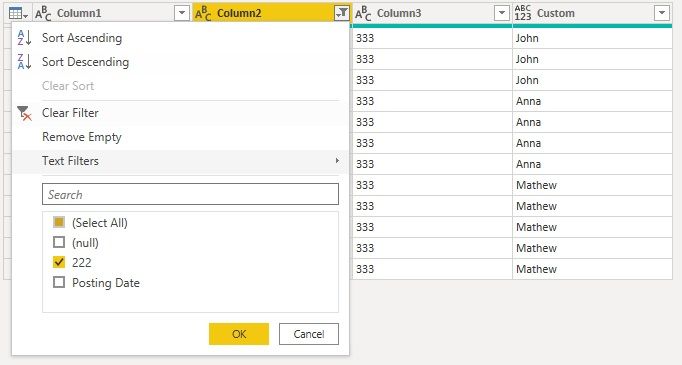Confirm the filter with OK button
The width and height of the screenshot is (682, 365).
[x=239, y=334]
